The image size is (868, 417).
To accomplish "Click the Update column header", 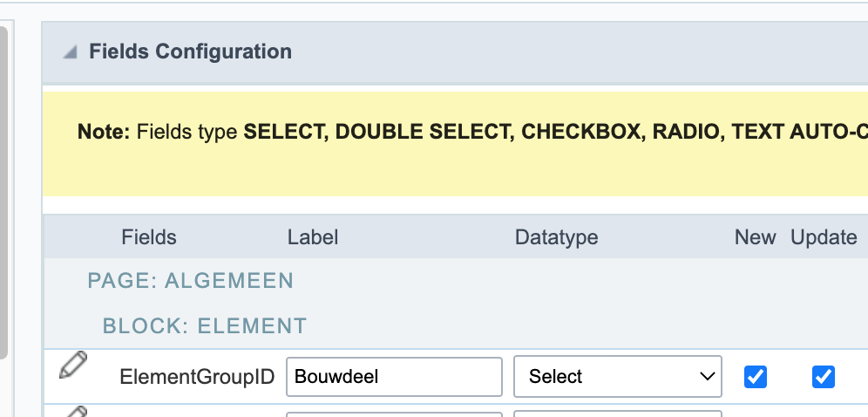I will point(824,237).
